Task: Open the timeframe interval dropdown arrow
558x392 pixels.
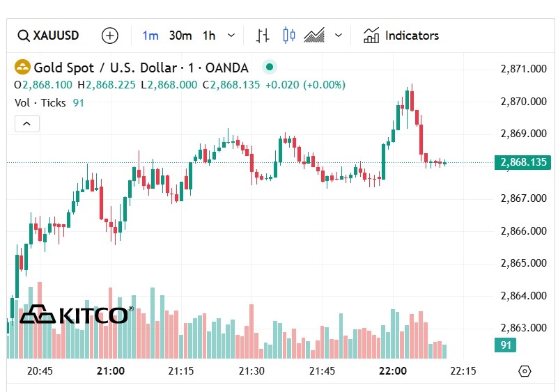Action: pos(231,36)
